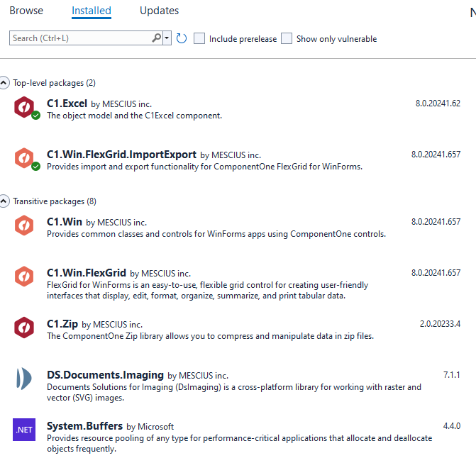Click the search magnifier icon
Viewport: 476px width, 458px height.
(x=156, y=38)
